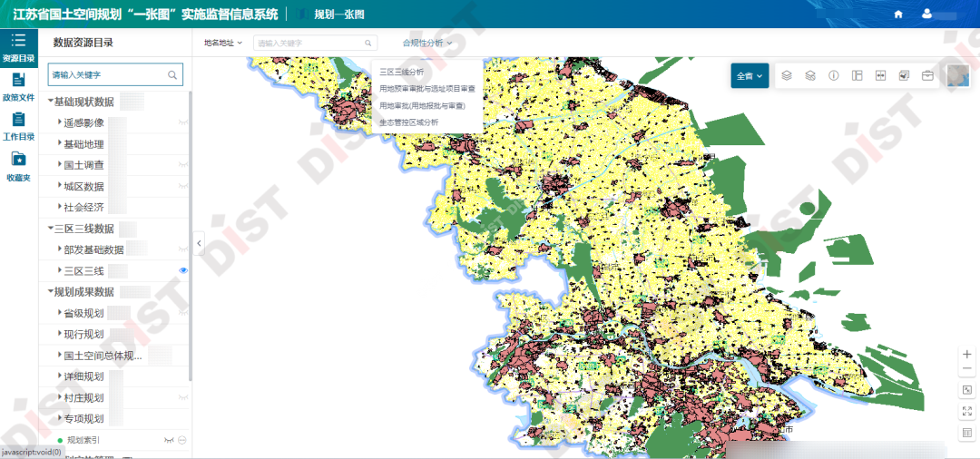The width and height of the screenshot is (980, 459).
Task: Expand the 现行规划 node
Action: [60, 334]
